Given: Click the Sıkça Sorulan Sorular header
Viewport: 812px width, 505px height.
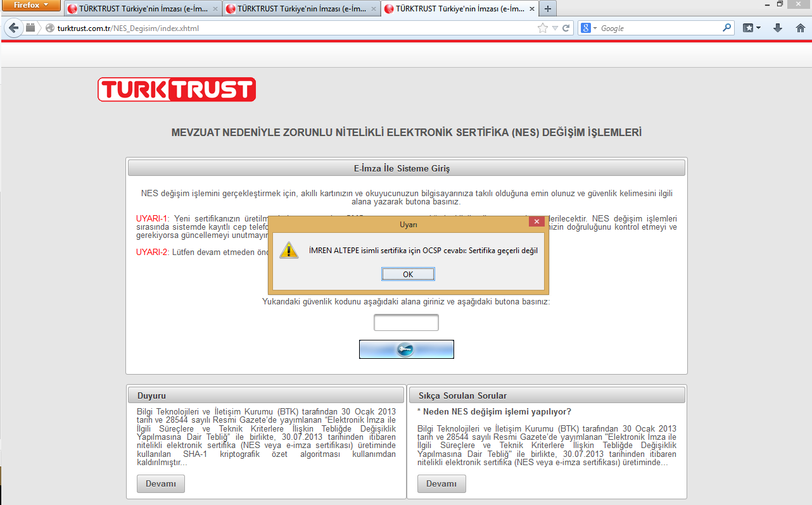Looking at the screenshot, I should pyautogui.click(x=547, y=396).
